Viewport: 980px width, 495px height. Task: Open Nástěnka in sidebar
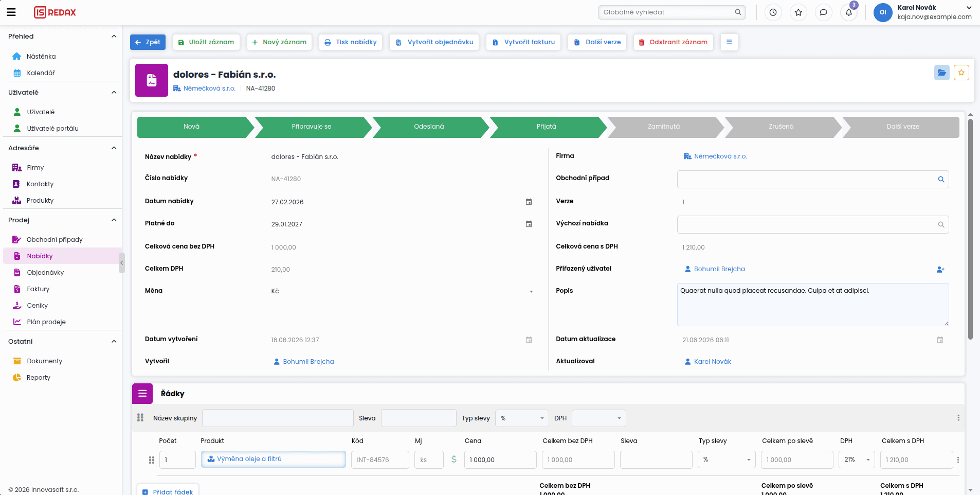[41, 57]
